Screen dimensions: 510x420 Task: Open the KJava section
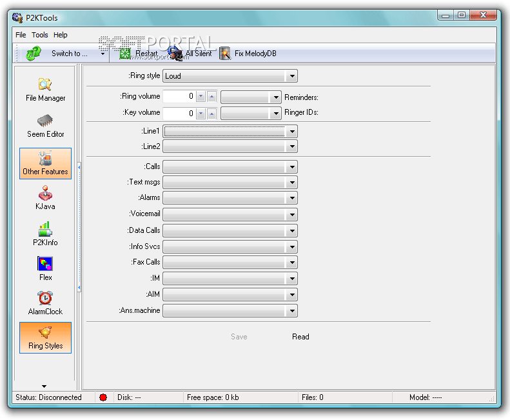45,198
